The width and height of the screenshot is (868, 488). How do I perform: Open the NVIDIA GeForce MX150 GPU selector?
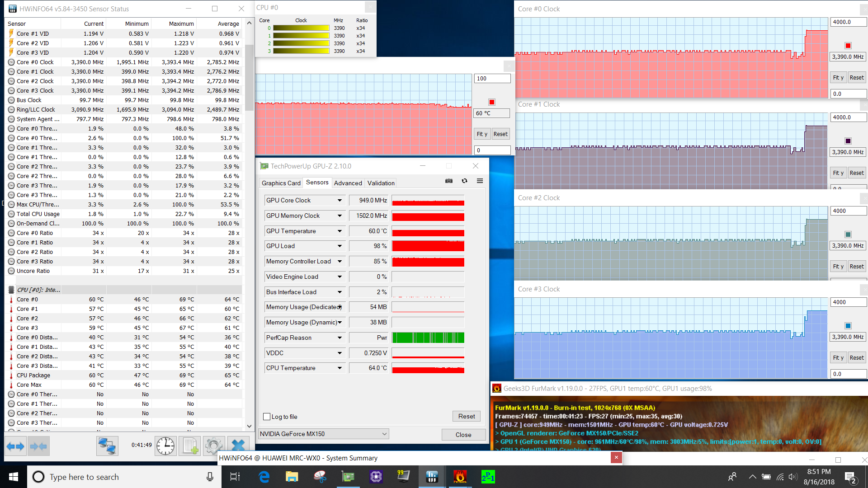[x=323, y=434]
